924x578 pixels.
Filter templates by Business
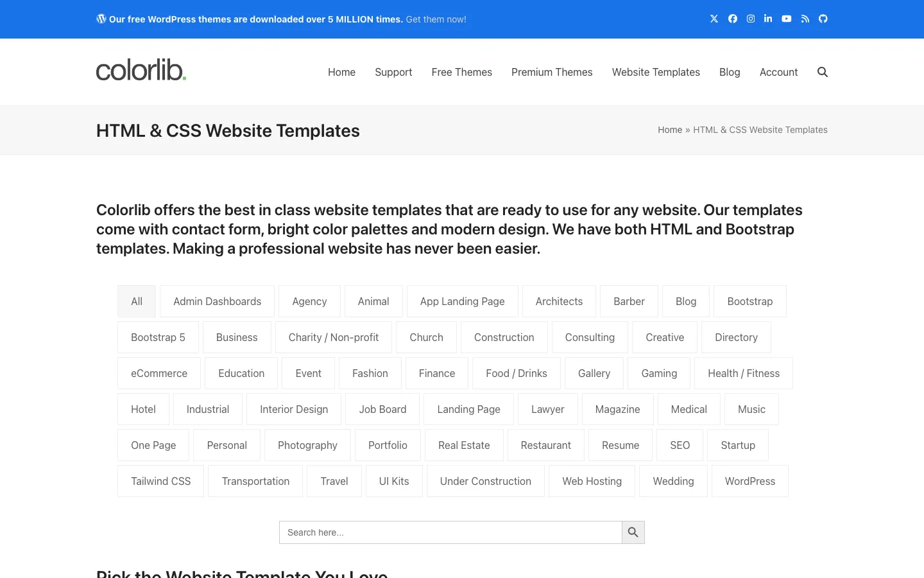click(x=237, y=337)
